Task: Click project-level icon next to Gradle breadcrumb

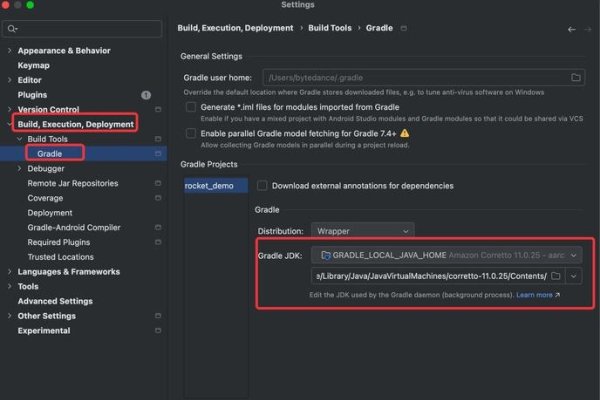Action: (404, 28)
